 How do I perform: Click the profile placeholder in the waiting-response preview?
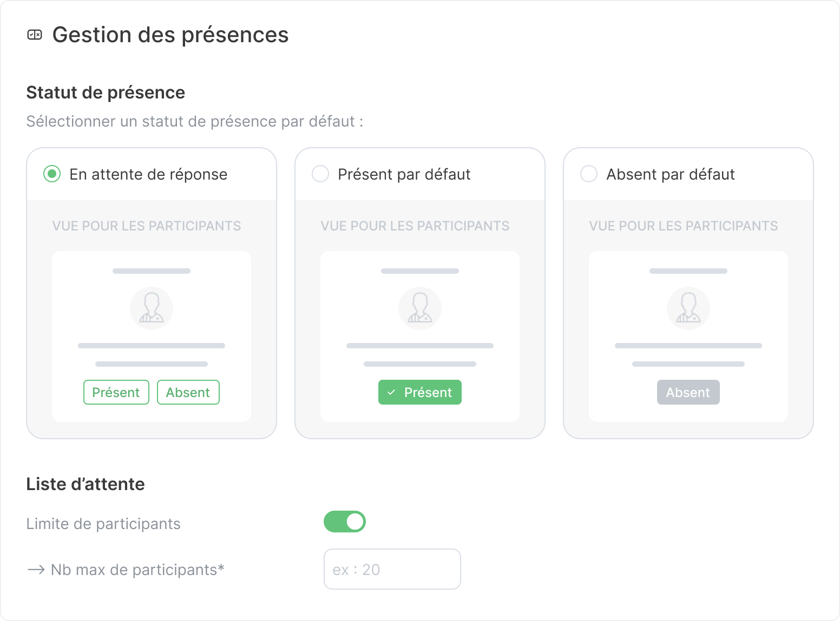coord(151,308)
